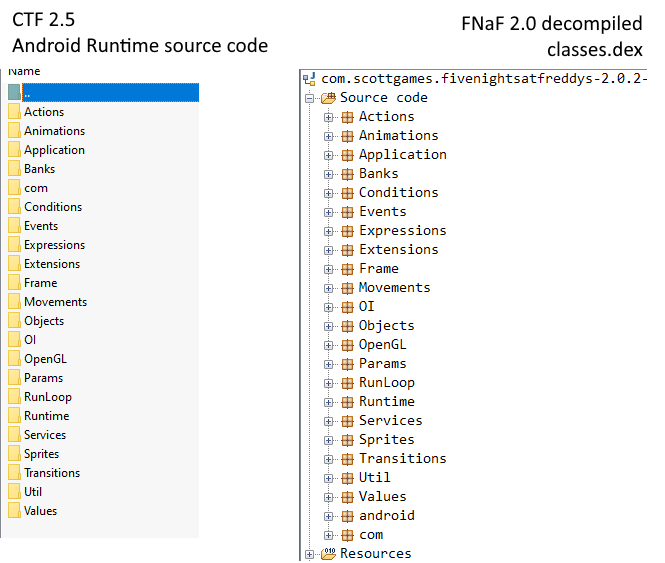Click the Source code open-folder icon
The height and width of the screenshot is (563, 665).
pos(328,98)
